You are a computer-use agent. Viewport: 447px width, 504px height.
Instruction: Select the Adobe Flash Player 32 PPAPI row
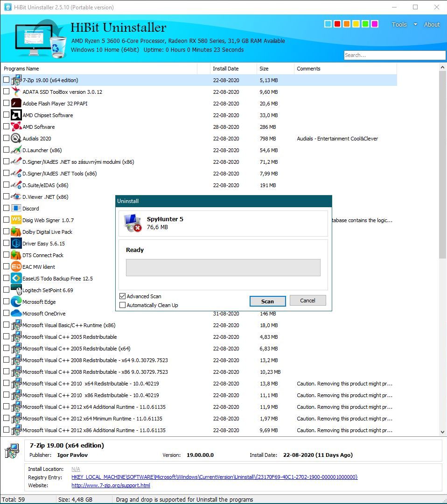click(x=199, y=103)
